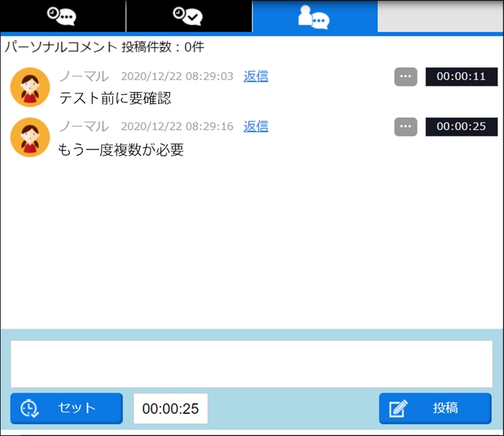Image resolution: width=504 pixels, height=436 pixels.
Task: Submit with the 投稿 button
Action: [x=435, y=409]
